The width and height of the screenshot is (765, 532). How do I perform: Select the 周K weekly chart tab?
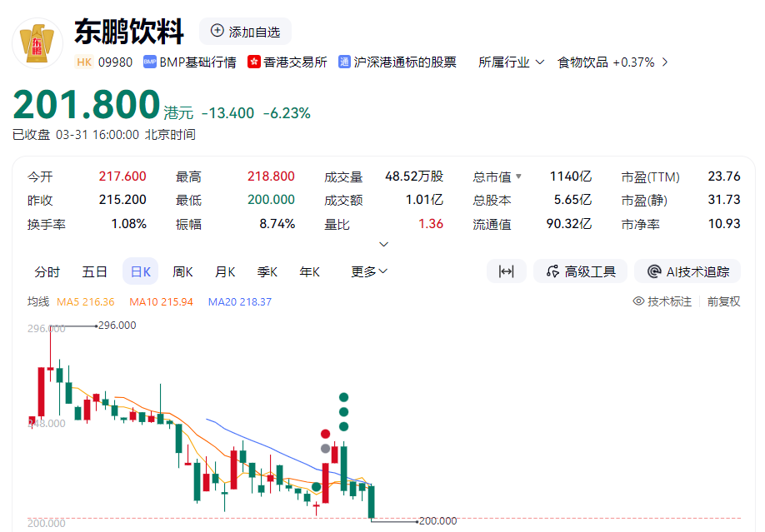click(x=181, y=271)
